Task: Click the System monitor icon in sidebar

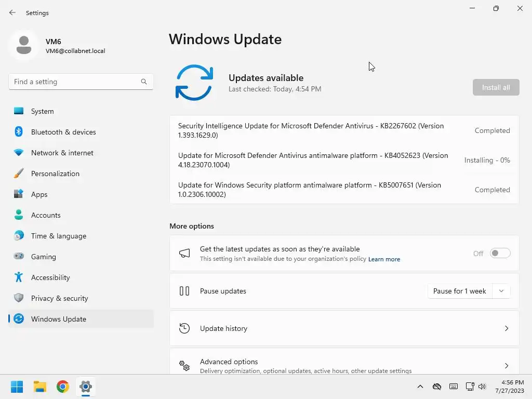Action: (19, 111)
